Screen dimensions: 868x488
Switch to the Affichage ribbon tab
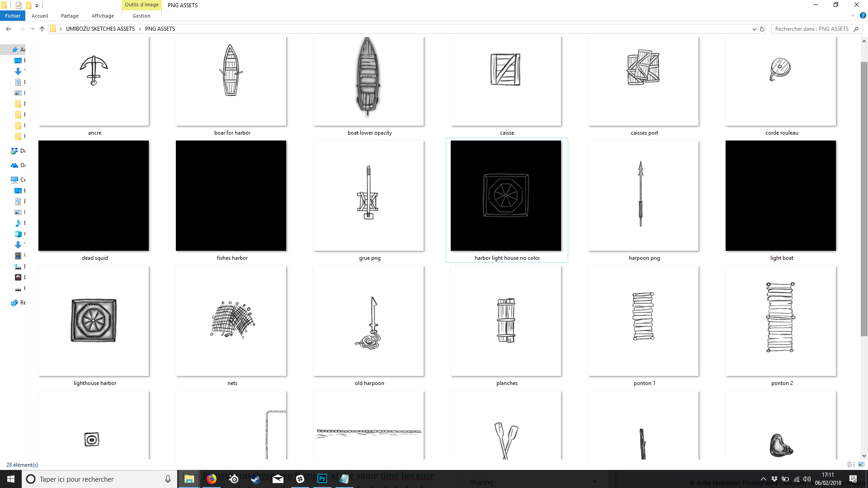click(103, 16)
